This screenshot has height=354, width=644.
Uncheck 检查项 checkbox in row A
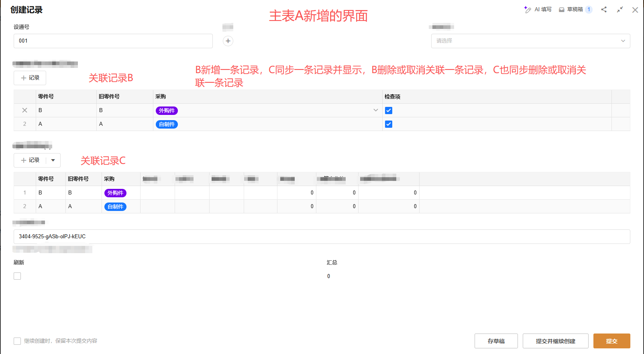[x=389, y=124]
